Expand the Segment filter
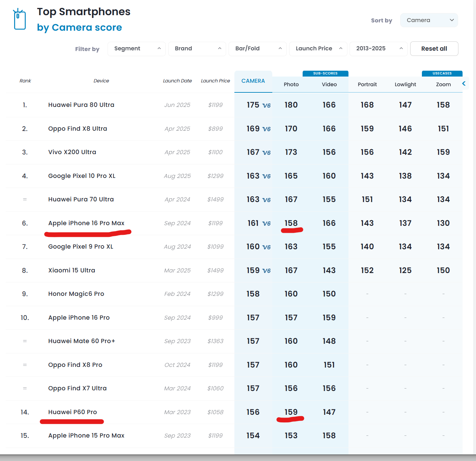The height and width of the screenshot is (461, 476). tap(136, 49)
